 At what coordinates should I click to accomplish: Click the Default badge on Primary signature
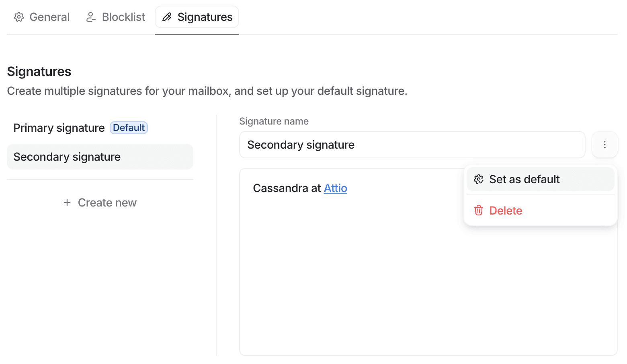(x=129, y=128)
